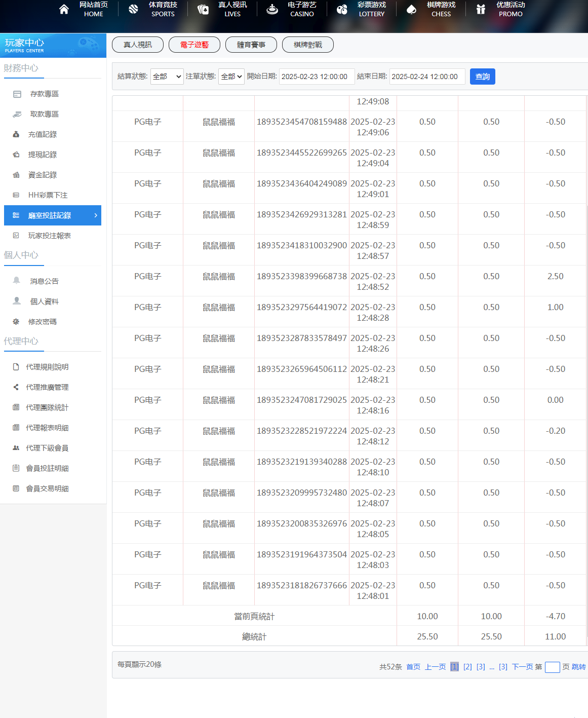Click the bell icon beside 消息公告
This screenshot has height=718, width=588.
pos(17,281)
